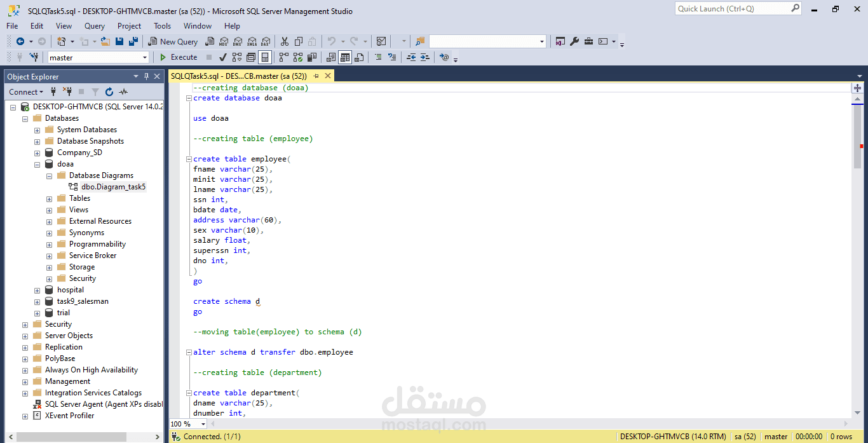The height and width of the screenshot is (443, 868).
Task: Click the wrench Properties icon in toolbar
Action: point(574,41)
